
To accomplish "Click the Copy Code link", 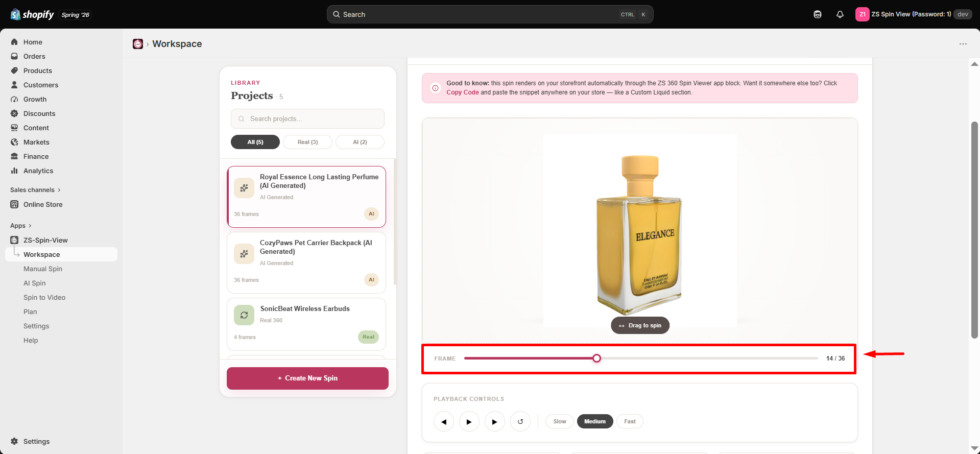I will [x=463, y=92].
